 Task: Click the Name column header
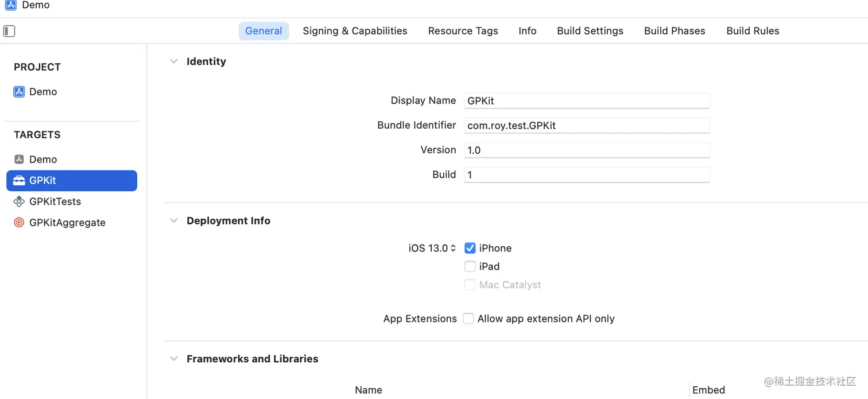point(369,390)
